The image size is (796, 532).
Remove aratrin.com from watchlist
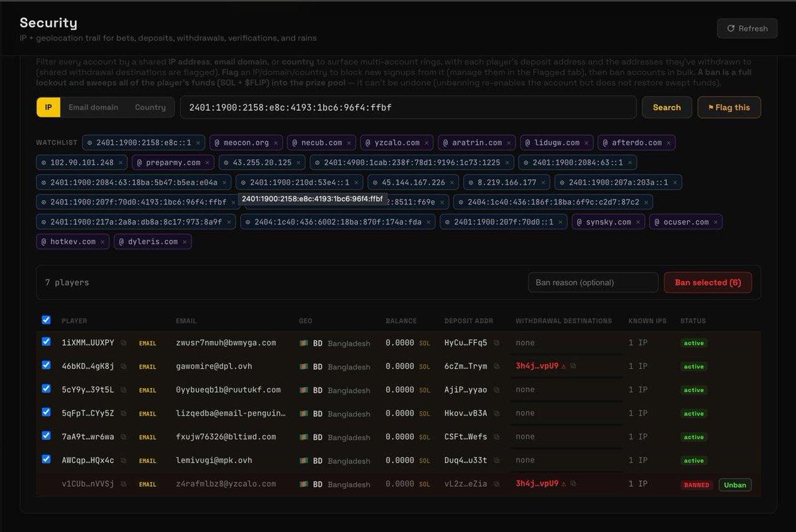coord(509,143)
